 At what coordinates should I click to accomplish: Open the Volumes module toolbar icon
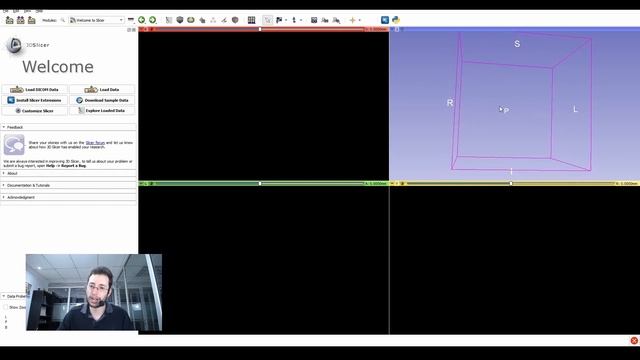[180, 20]
